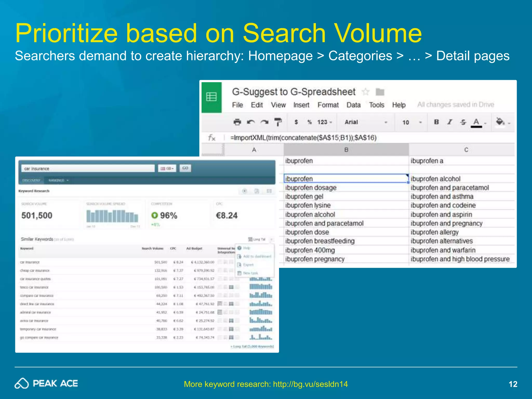
Task: Select cell 'ibuprofen and codeine'
Action: (462, 205)
